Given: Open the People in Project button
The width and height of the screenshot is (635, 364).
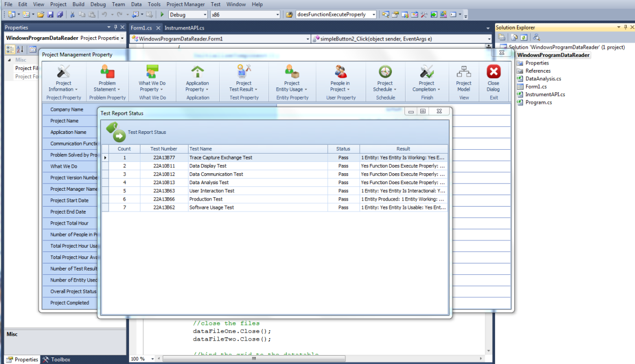Looking at the screenshot, I should [340, 79].
